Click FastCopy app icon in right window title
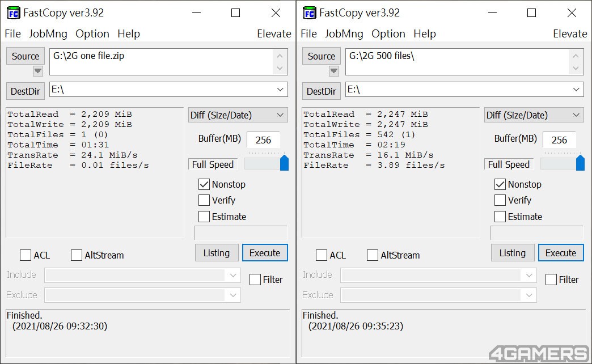This screenshot has width=592, height=364. click(309, 13)
